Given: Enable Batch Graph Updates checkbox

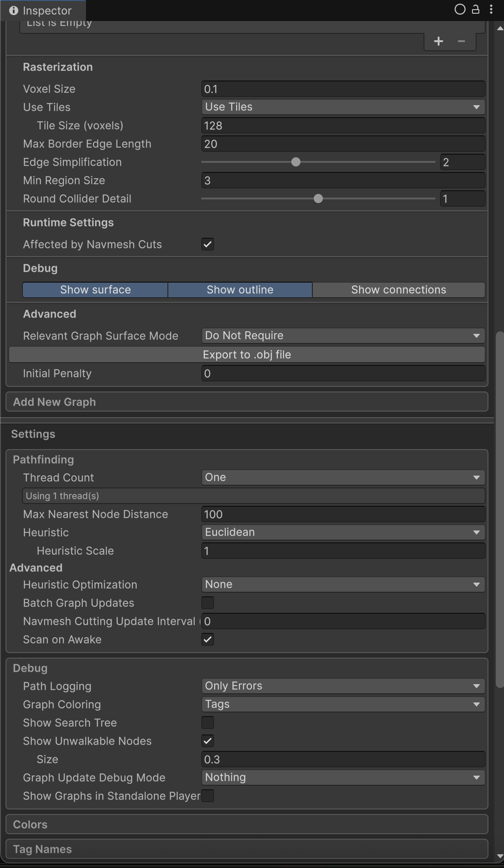Looking at the screenshot, I should pyautogui.click(x=208, y=603).
